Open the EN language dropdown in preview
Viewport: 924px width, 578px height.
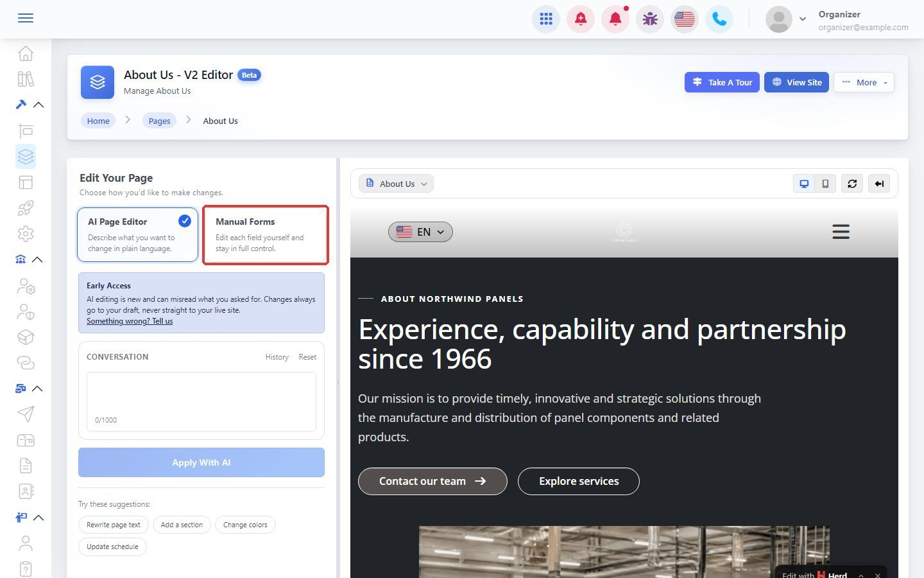(x=420, y=232)
